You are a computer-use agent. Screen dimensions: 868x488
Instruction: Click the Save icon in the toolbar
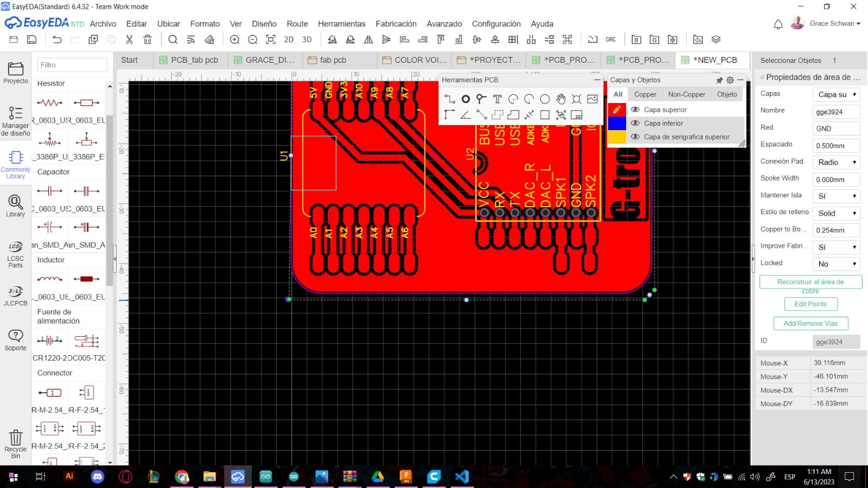pos(32,40)
